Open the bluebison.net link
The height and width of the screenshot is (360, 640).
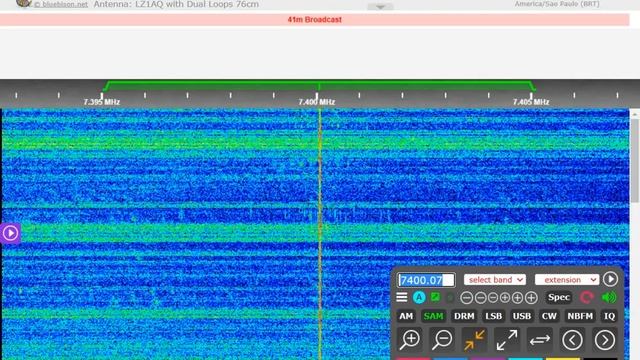point(60,4)
